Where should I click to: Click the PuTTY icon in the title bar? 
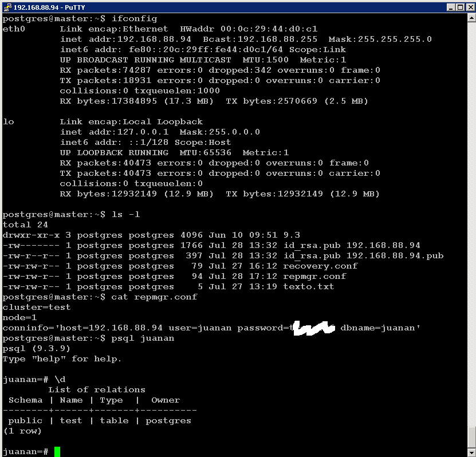tap(7, 7)
